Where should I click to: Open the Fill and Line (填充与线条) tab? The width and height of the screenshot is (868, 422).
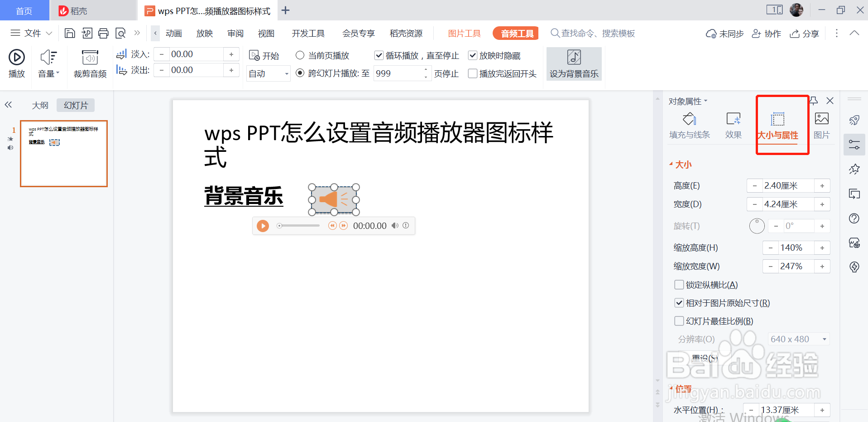[x=689, y=126]
